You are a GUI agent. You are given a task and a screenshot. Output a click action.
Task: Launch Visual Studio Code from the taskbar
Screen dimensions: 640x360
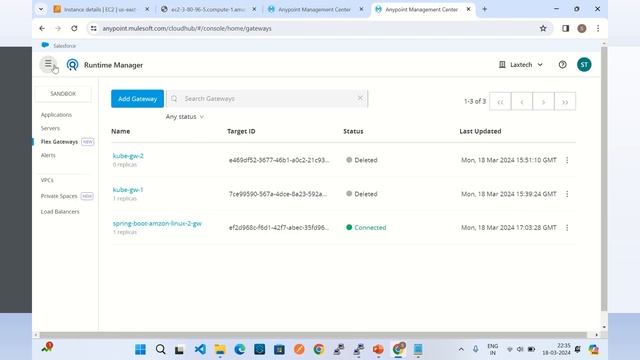click(x=200, y=349)
